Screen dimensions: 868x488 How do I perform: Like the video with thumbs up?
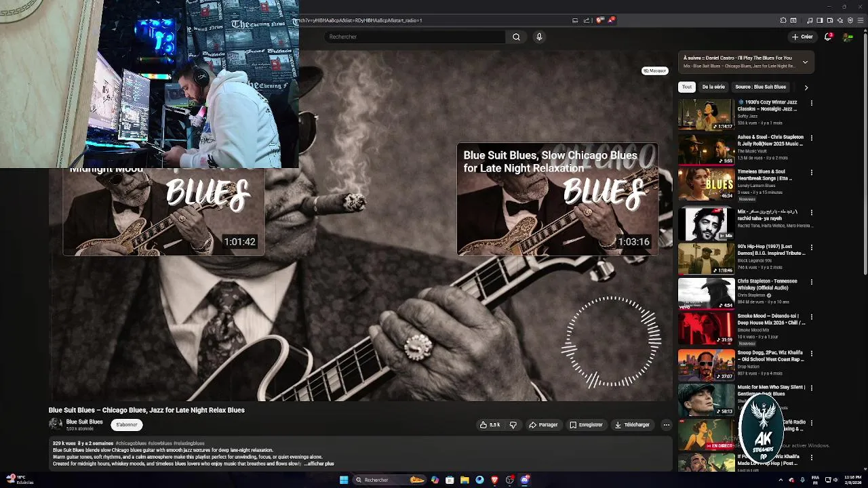pos(490,425)
